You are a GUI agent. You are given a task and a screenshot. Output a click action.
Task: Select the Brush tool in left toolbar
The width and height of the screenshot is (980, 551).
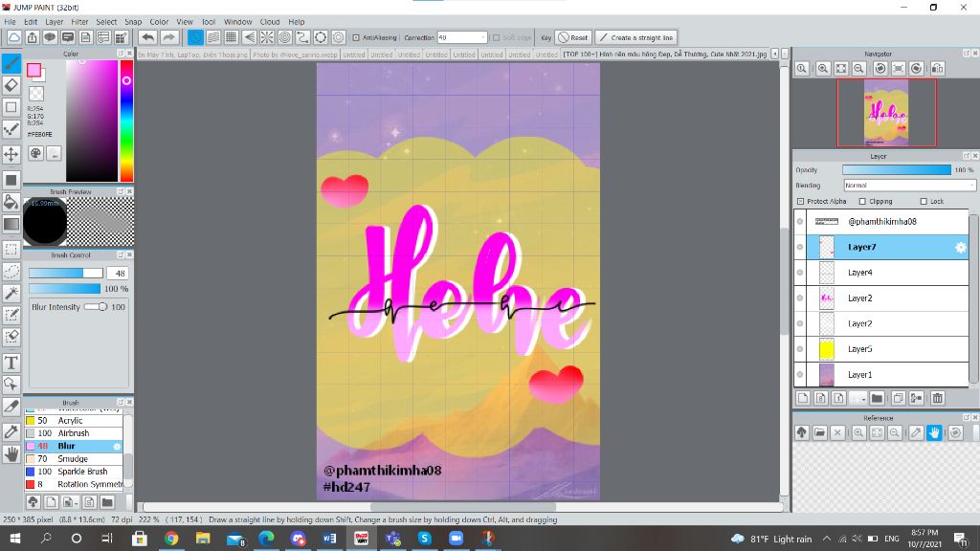pyautogui.click(x=11, y=63)
